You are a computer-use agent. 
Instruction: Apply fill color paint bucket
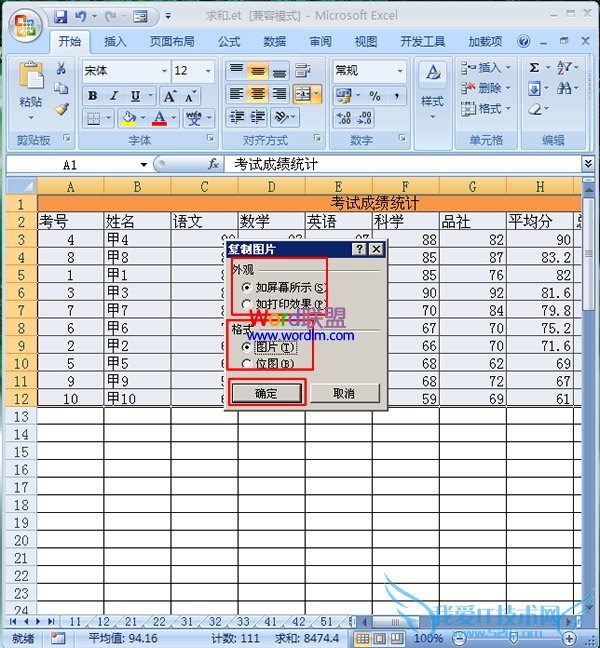129,119
